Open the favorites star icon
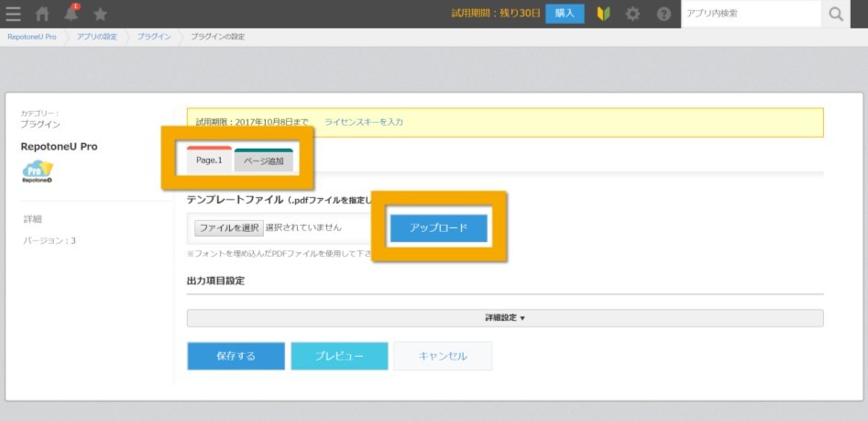Image resolution: width=868 pixels, height=421 pixels. pos(100,14)
